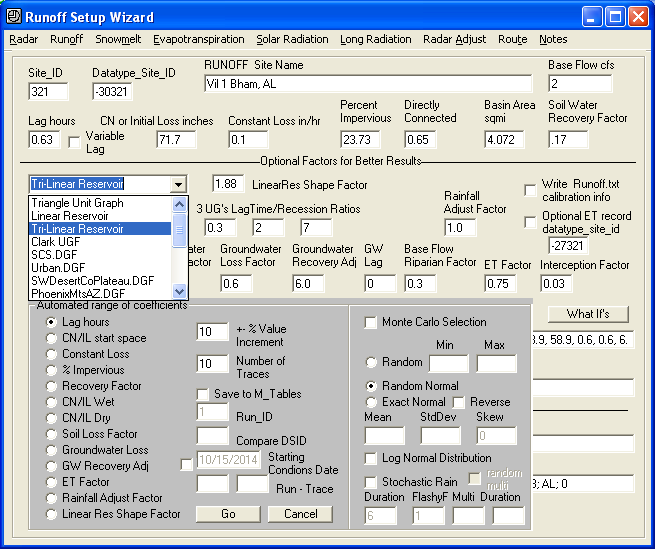655x549 pixels.
Task: Click the Cancel button
Action: coord(300,514)
